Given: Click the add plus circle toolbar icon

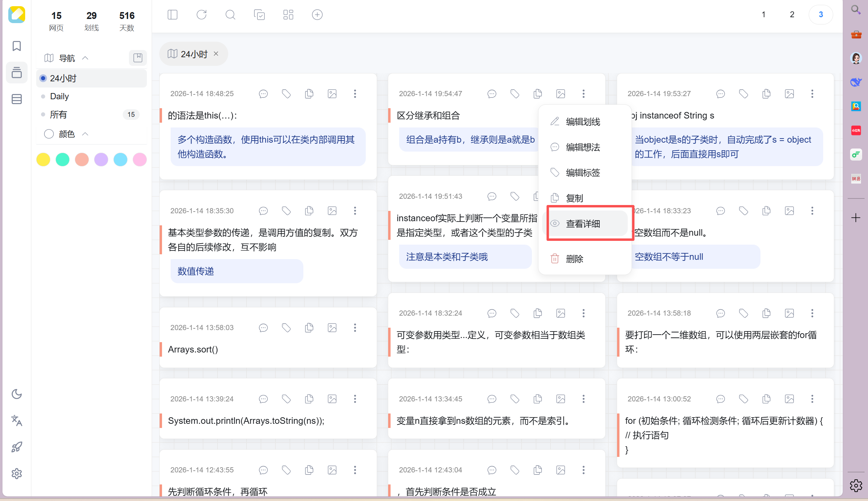Looking at the screenshot, I should (x=317, y=14).
